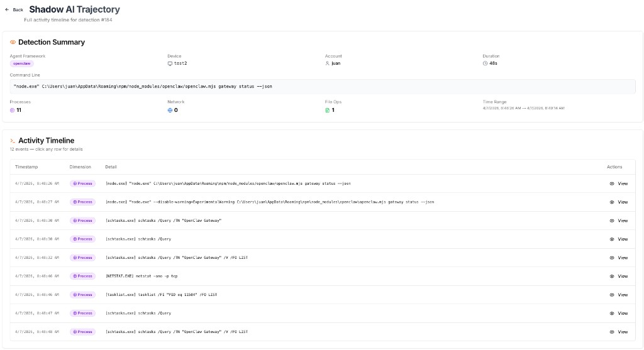The image size is (644, 350).
Task: Click the Process badge on the NETSTAT.EXE row
Action: (x=82, y=276)
